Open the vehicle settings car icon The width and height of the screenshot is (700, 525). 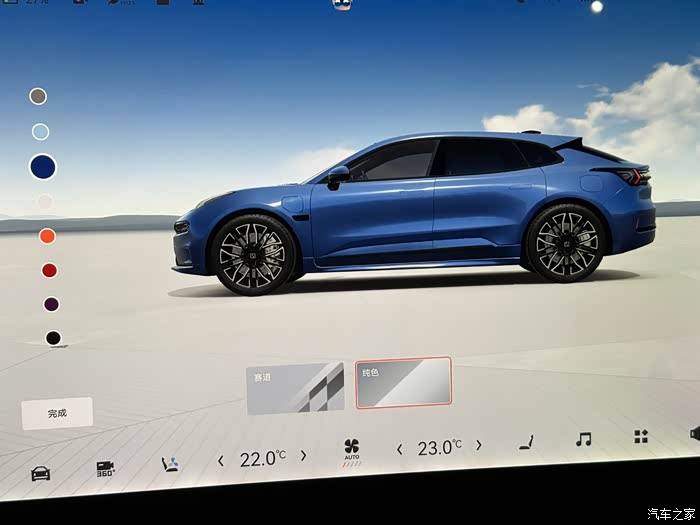click(40, 473)
